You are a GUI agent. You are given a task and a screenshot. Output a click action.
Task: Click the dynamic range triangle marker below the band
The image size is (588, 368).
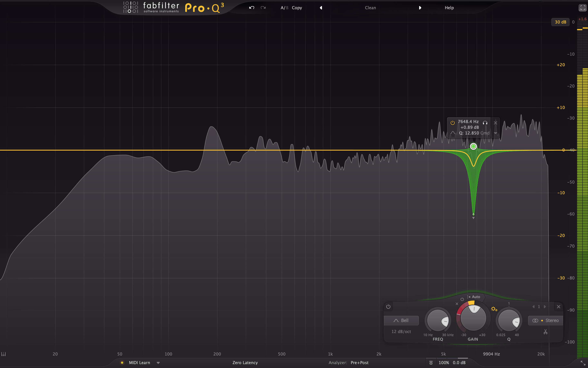click(473, 218)
